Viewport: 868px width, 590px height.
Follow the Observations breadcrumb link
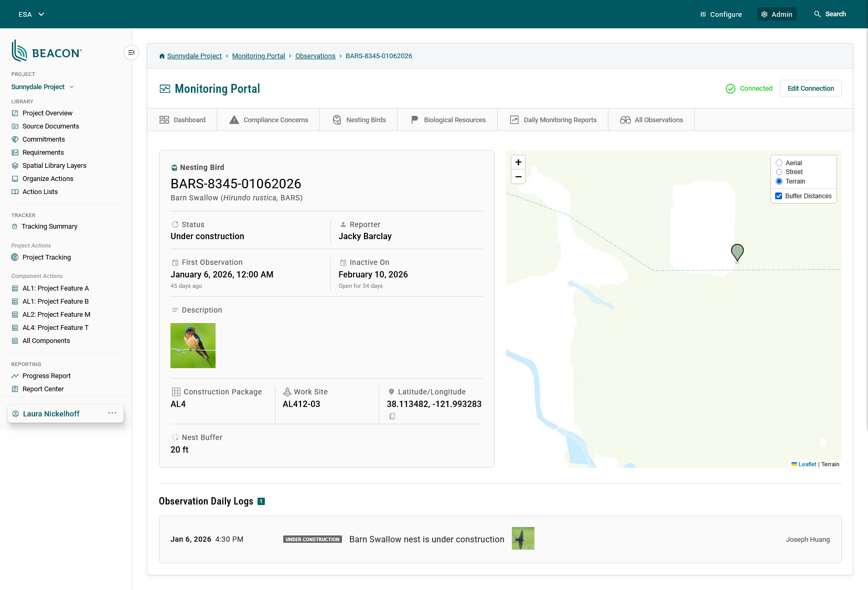tap(315, 56)
